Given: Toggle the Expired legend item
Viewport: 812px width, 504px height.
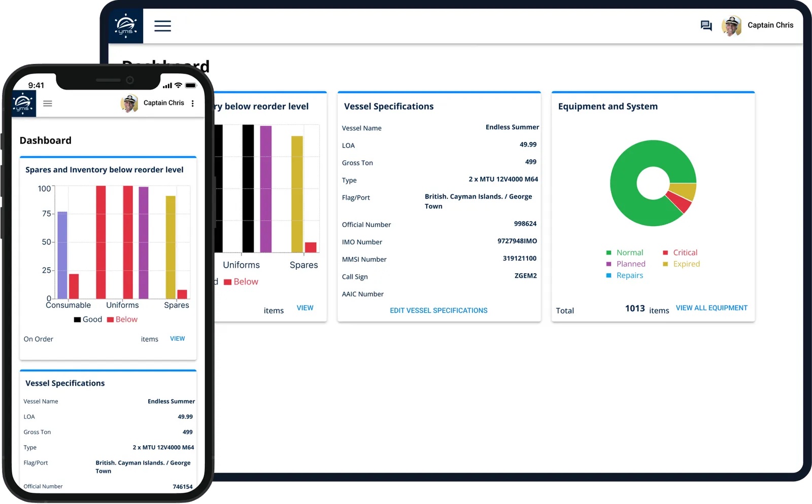Looking at the screenshot, I should [x=681, y=264].
